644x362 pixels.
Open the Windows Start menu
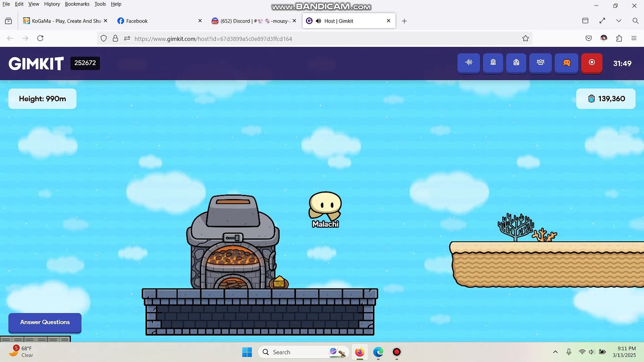247,352
